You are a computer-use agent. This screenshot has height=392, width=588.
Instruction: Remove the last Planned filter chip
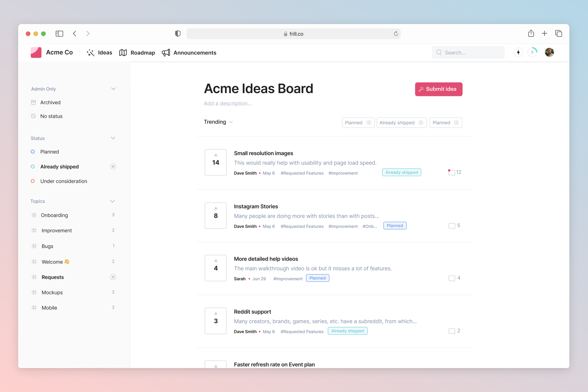pyautogui.click(x=456, y=123)
